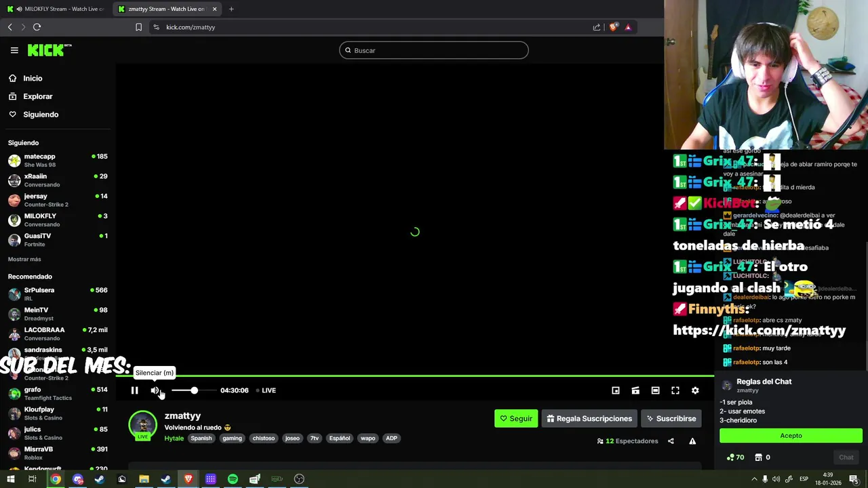
Task: Enter fullscreen mode in the player
Action: [x=675, y=390]
